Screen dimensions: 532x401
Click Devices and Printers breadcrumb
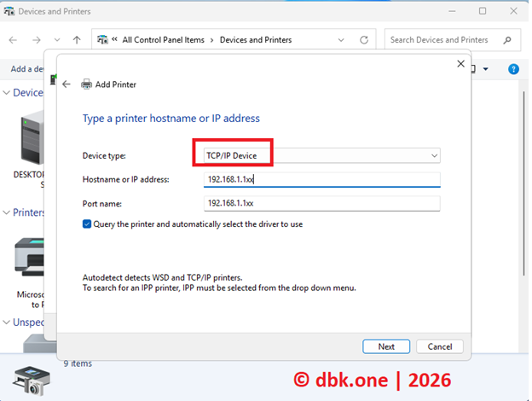(x=255, y=40)
